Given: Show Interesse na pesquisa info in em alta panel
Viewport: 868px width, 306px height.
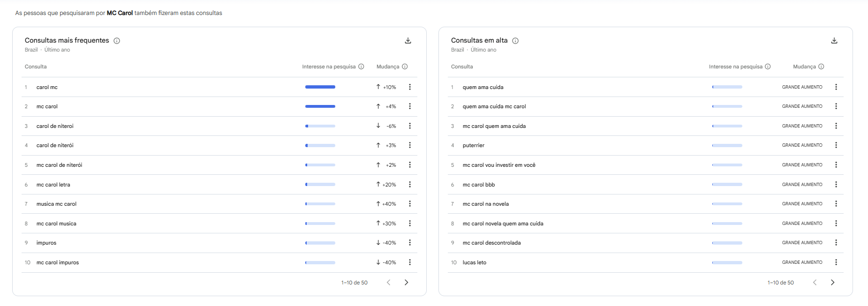Looking at the screenshot, I should [768, 67].
